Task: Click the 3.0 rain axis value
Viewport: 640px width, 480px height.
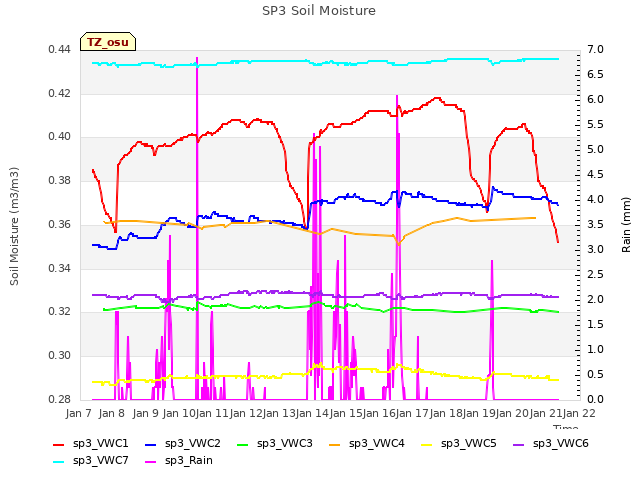Action: (595, 249)
